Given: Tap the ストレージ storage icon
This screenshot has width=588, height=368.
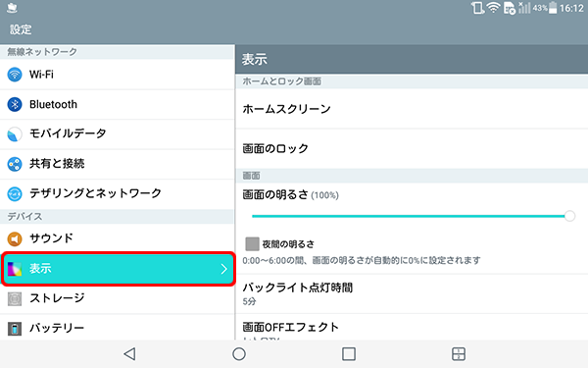Looking at the screenshot, I should [x=15, y=299].
